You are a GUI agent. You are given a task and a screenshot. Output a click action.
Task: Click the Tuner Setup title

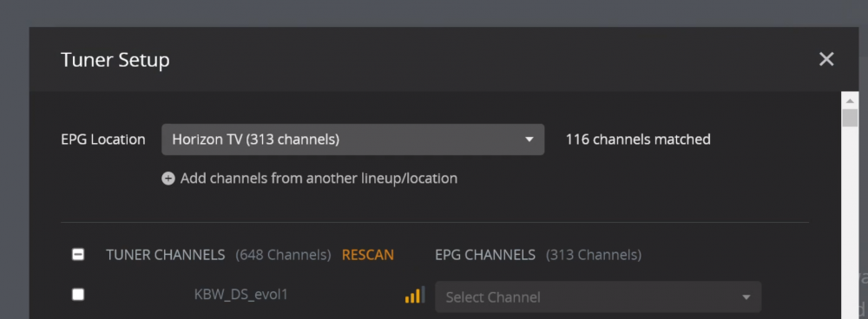(x=115, y=60)
